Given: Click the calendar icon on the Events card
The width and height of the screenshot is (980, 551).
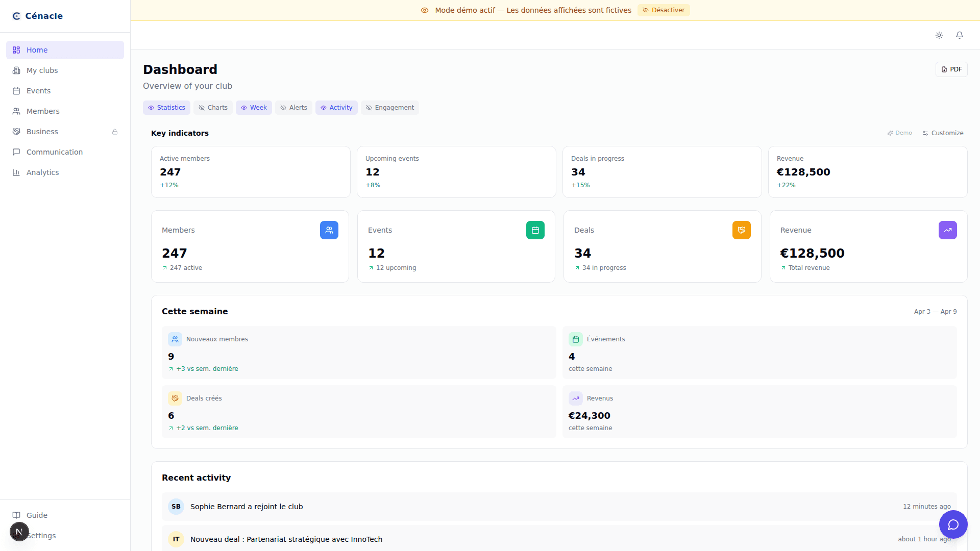Looking at the screenshot, I should point(535,230).
